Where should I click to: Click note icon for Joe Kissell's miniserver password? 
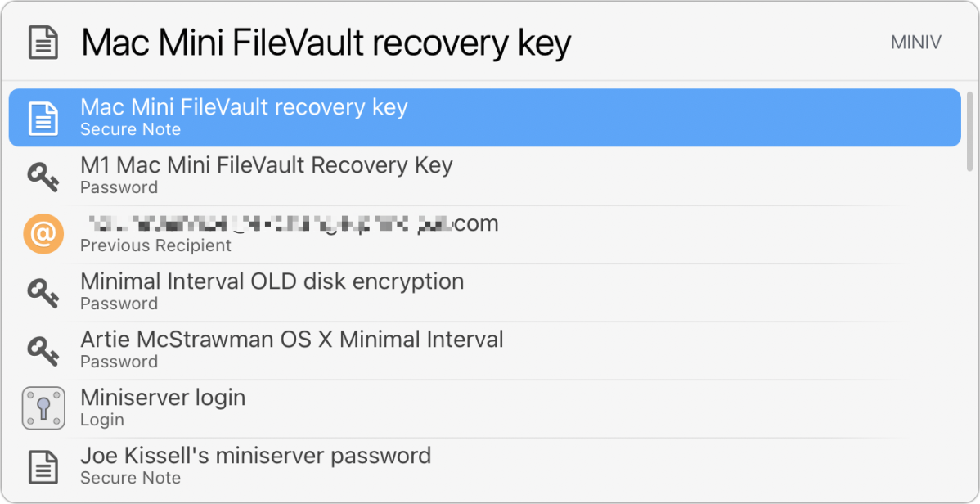point(43,466)
